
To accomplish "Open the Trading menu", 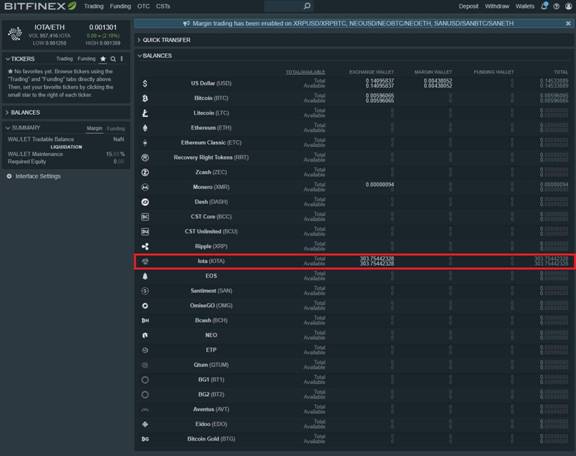I will (x=94, y=6).
